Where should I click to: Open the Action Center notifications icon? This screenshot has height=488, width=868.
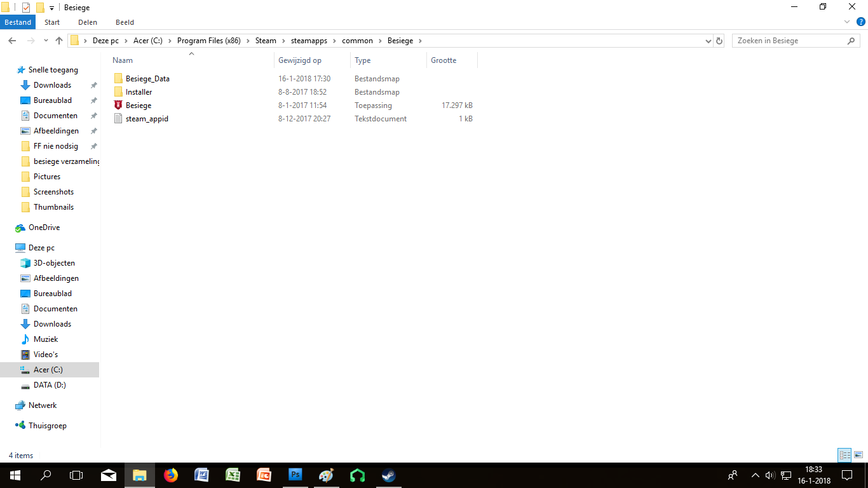[x=847, y=475]
